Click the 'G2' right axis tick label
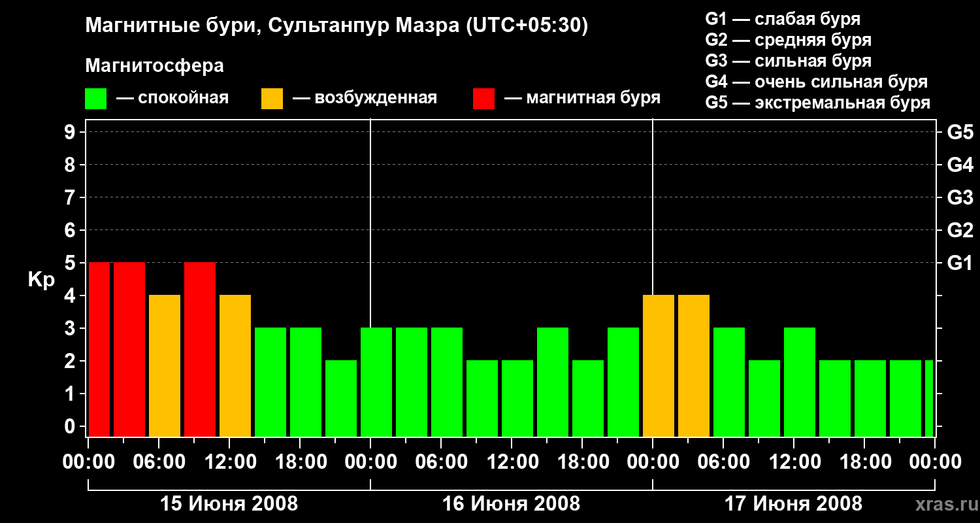The image size is (980, 523). point(960,230)
